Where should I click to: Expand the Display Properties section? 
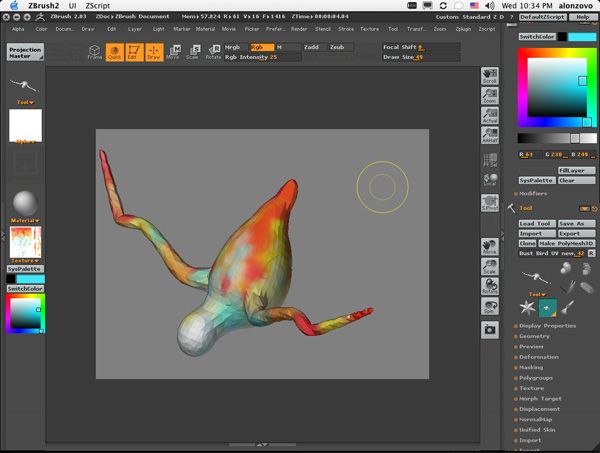pyautogui.click(x=547, y=326)
